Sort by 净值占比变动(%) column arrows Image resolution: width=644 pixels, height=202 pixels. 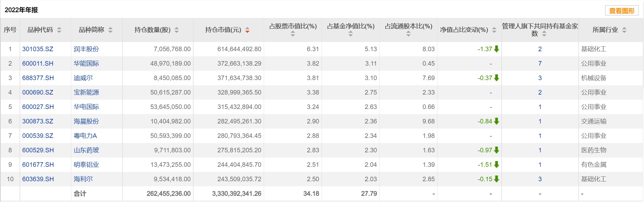click(494, 30)
